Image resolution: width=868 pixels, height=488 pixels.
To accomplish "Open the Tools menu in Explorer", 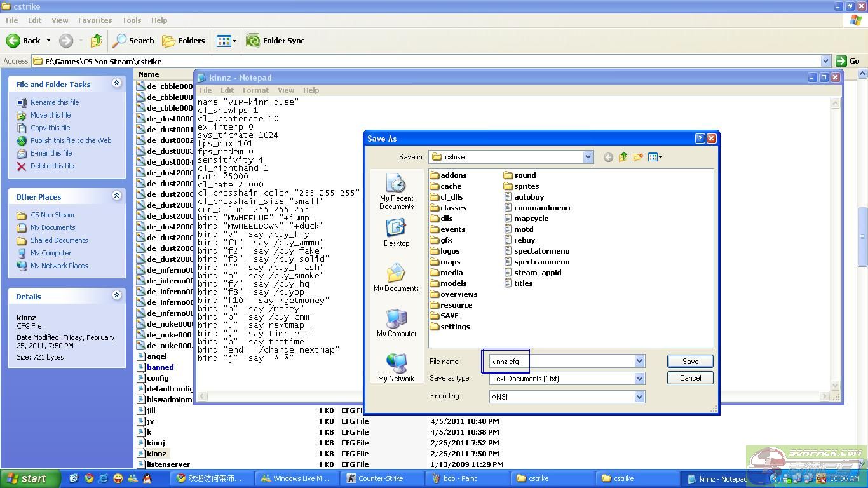I will [x=132, y=20].
